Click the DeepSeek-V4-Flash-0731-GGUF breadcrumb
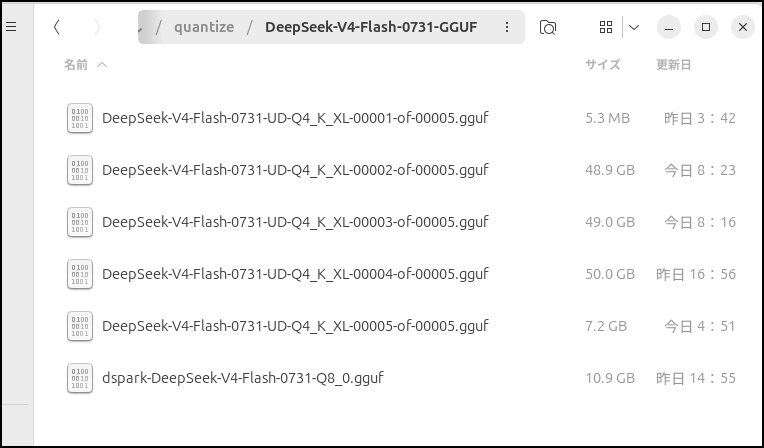The width and height of the screenshot is (764, 448). pos(371,27)
